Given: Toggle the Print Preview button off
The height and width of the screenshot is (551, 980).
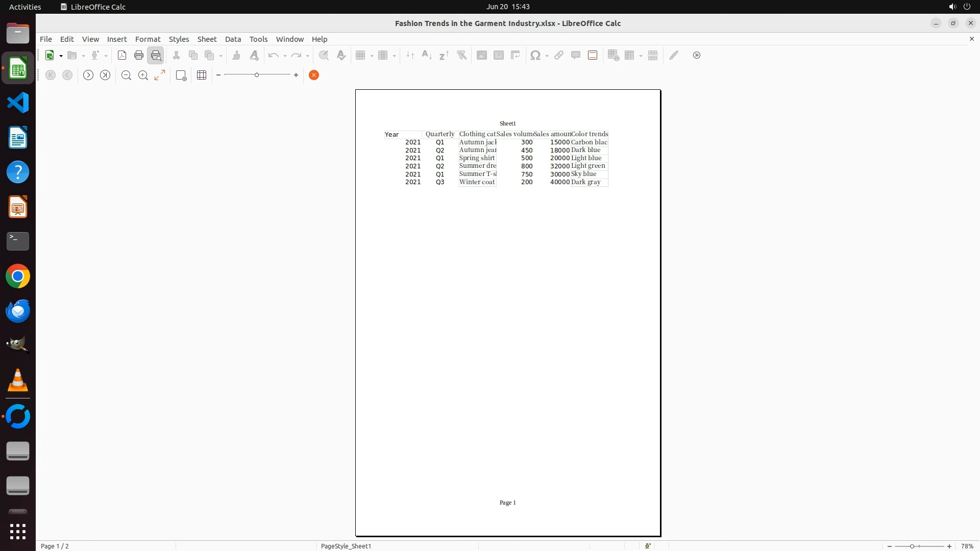Looking at the screenshot, I should pyautogui.click(x=156, y=56).
